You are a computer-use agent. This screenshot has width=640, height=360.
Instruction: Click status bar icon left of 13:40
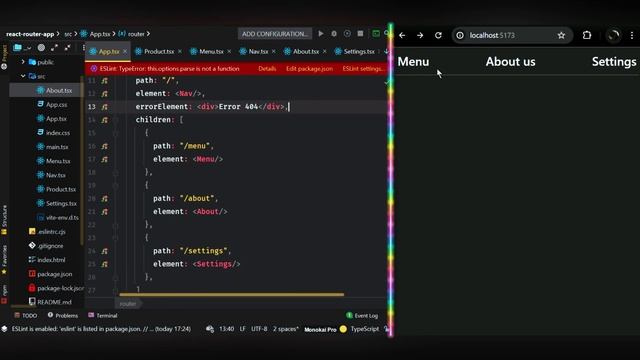pos(210,329)
